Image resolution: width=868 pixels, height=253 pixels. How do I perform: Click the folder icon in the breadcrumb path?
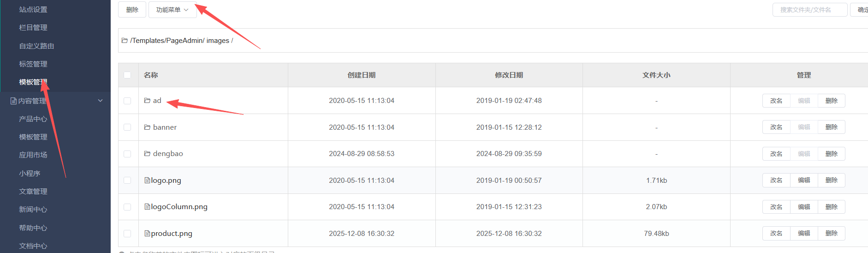(x=125, y=41)
